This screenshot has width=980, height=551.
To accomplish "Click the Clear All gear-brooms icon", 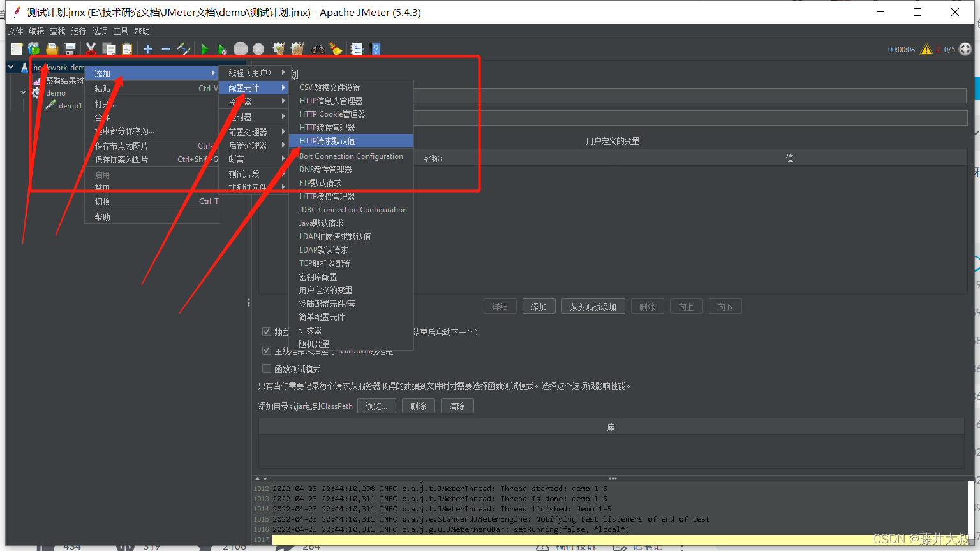I will 297,49.
